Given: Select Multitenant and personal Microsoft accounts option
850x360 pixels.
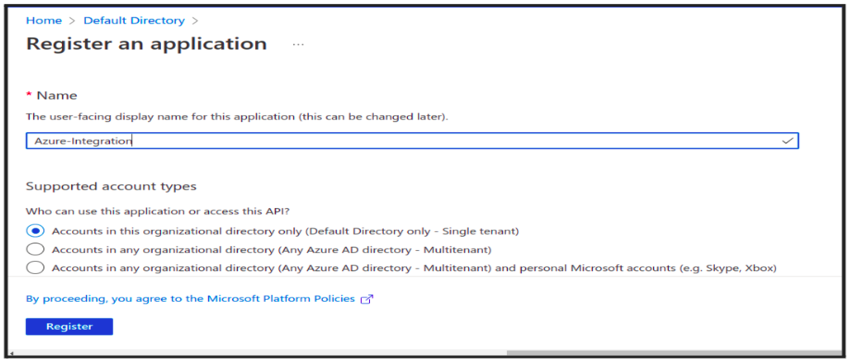Looking at the screenshot, I should point(35,268).
